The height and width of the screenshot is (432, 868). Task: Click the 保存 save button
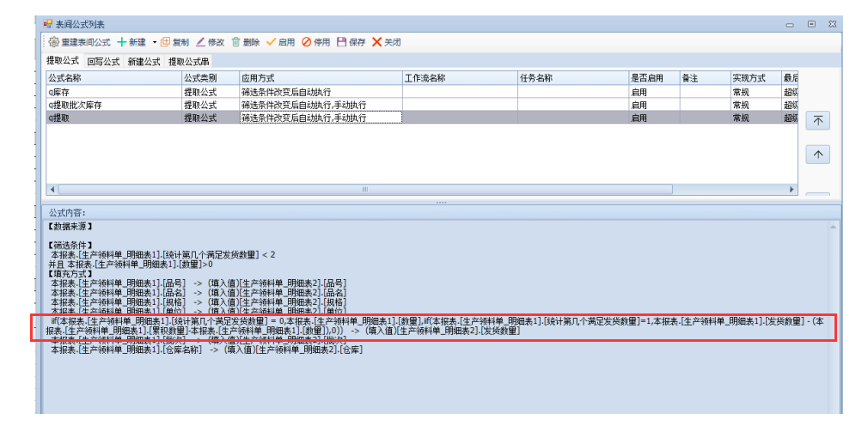coord(351,42)
